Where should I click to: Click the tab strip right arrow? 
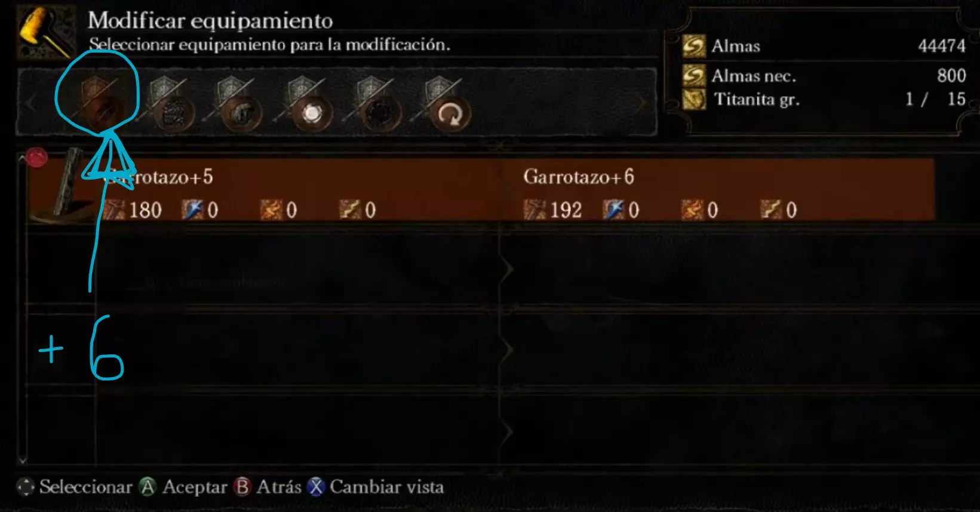point(642,103)
